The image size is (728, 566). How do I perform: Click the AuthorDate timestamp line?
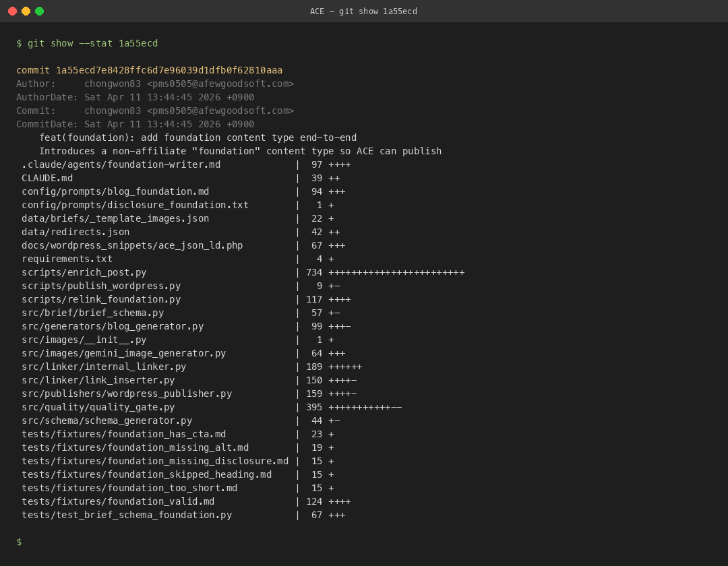point(135,97)
